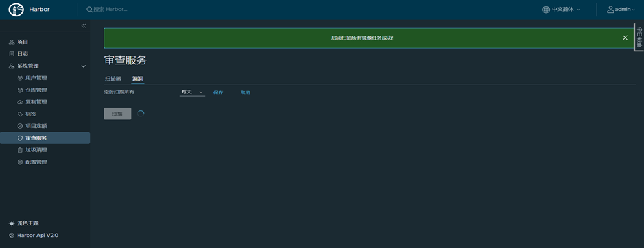
Task: Click the 项目定额 quota icon
Action: 19,126
